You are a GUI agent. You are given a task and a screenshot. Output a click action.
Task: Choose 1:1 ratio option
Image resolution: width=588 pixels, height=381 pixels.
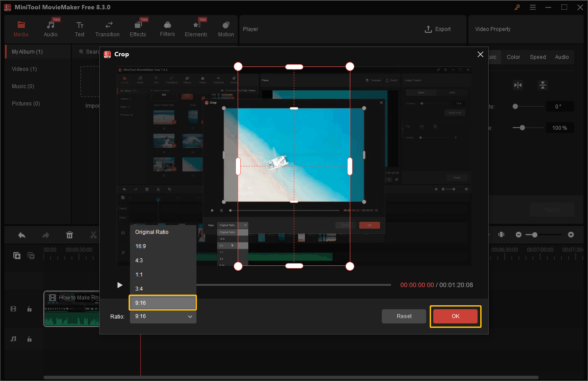tap(163, 275)
